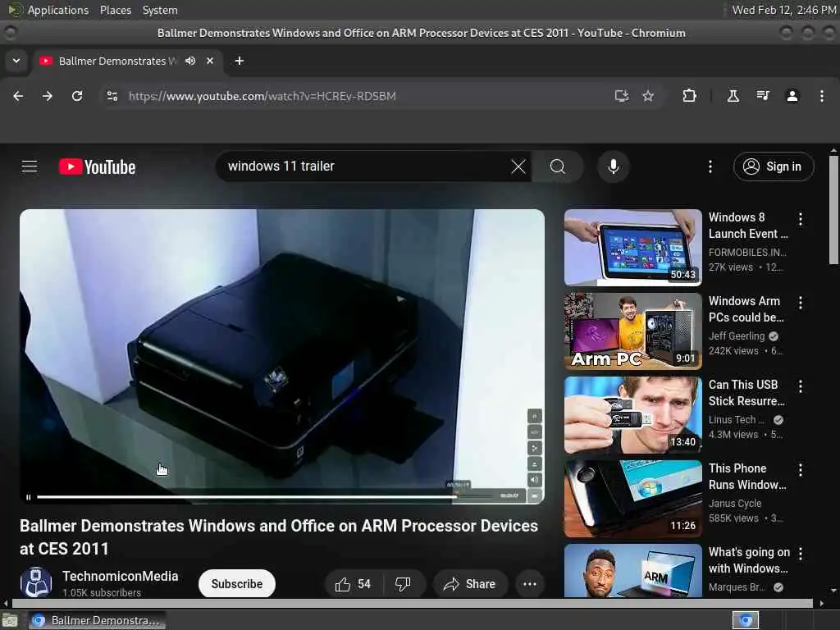
Task: Subscribe to TechnomiconMedia
Action: tap(237, 583)
